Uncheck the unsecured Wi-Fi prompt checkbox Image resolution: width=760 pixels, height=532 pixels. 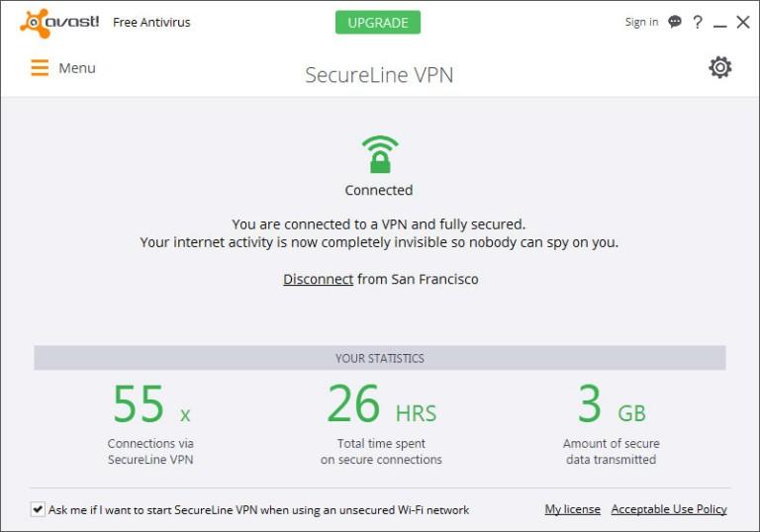click(38, 509)
